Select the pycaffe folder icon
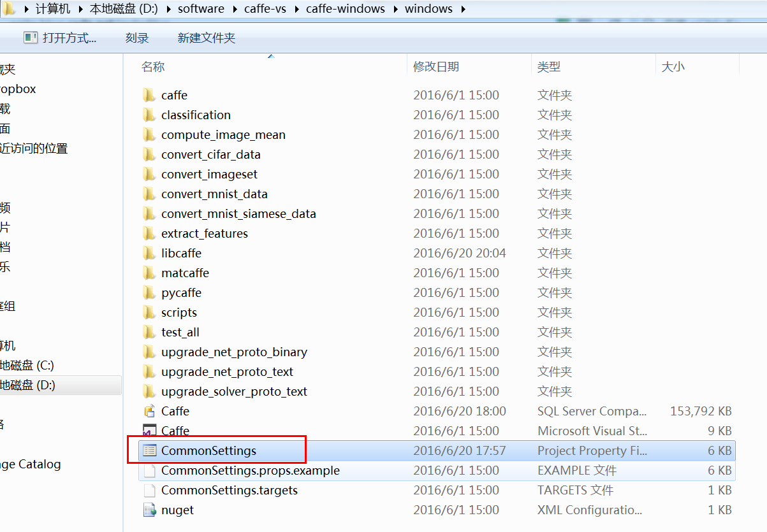Viewport: 767px width, 532px height. [x=149, y=292]
